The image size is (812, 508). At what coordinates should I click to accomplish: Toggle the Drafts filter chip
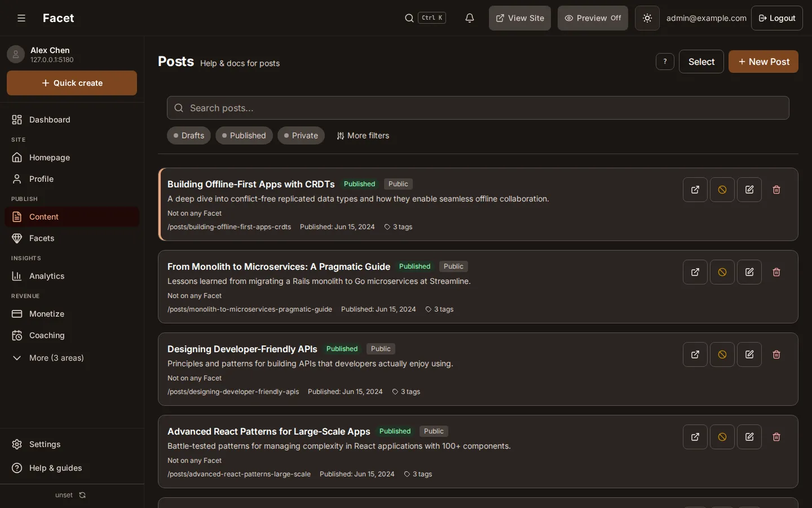[189, 135]
